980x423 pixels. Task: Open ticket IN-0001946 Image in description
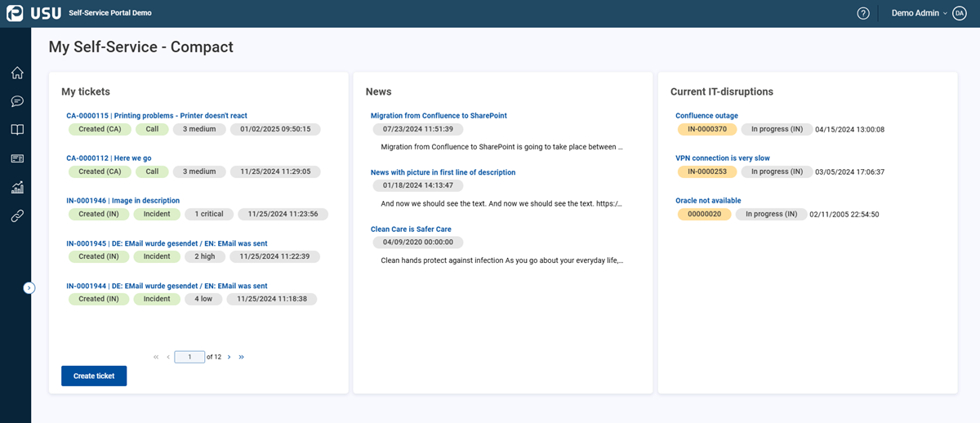point(122,201)
